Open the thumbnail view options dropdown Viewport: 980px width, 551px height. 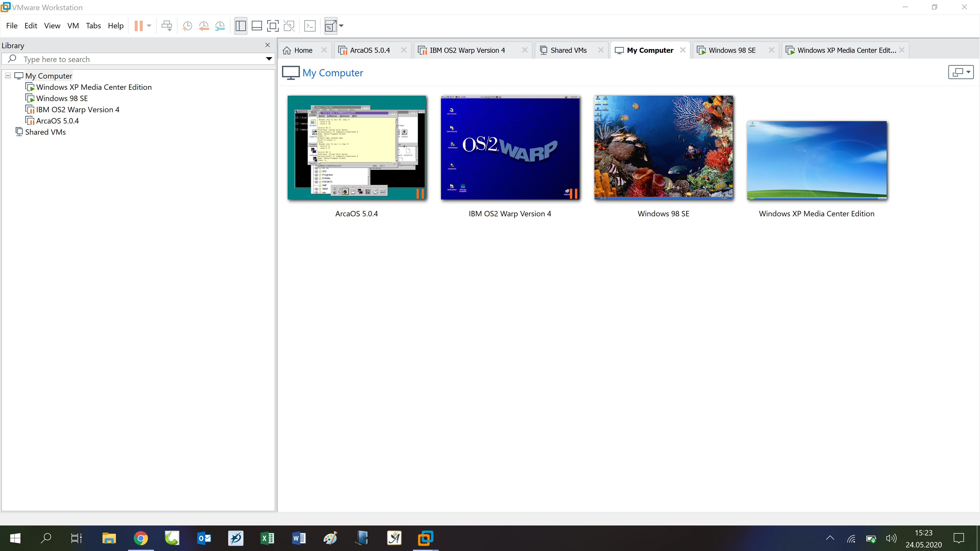961,72
